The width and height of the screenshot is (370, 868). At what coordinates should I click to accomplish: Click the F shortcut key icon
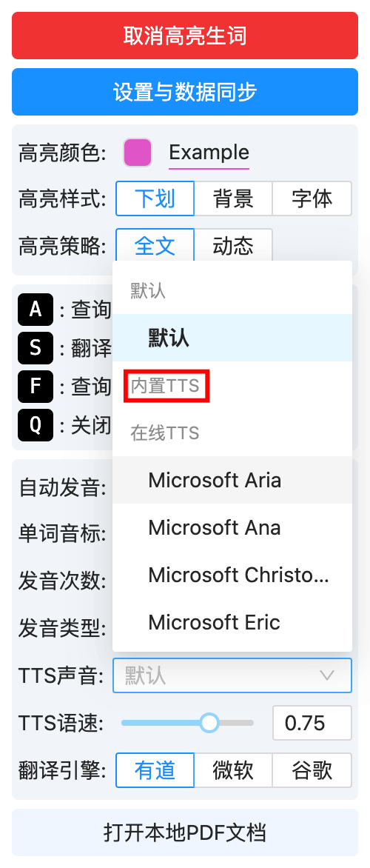[36, 387]
